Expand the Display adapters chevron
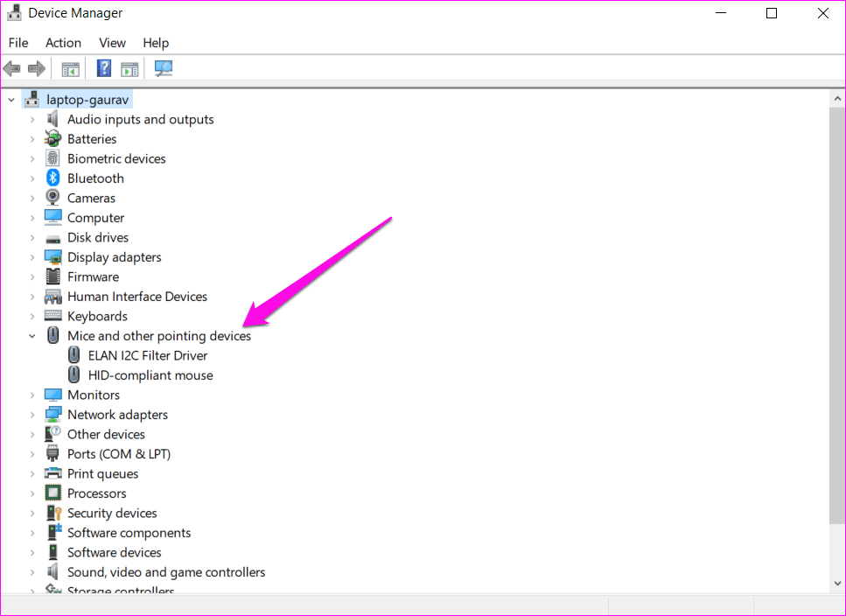This screenshot has height=616, width=846. 32,257
